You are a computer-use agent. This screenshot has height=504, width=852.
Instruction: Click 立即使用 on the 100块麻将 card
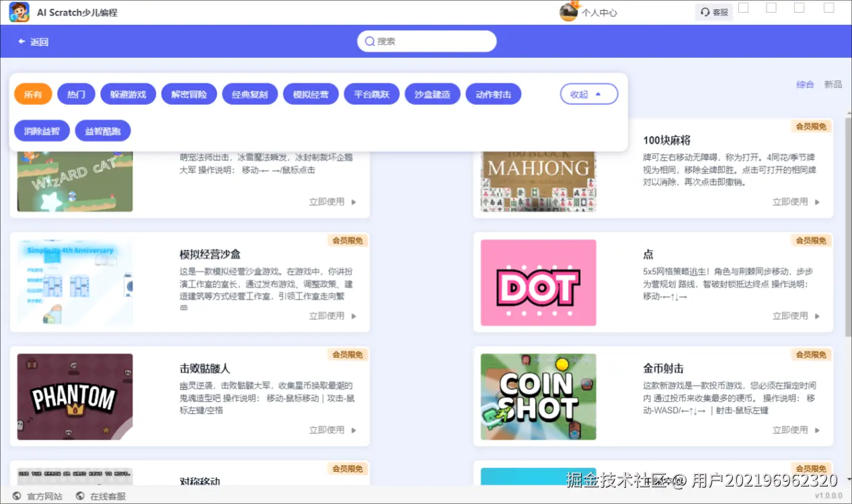click(x=796, y=202)
